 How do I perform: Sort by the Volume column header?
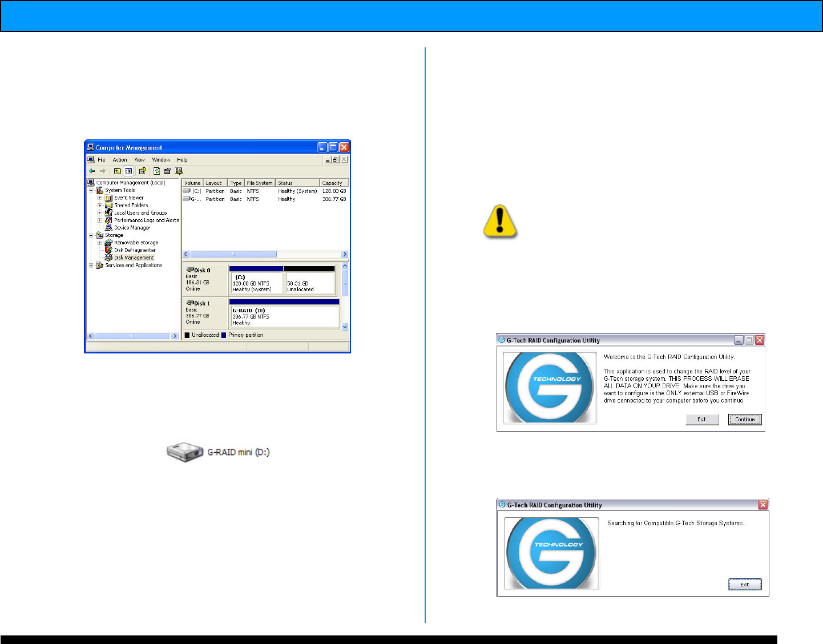(193, 183)
